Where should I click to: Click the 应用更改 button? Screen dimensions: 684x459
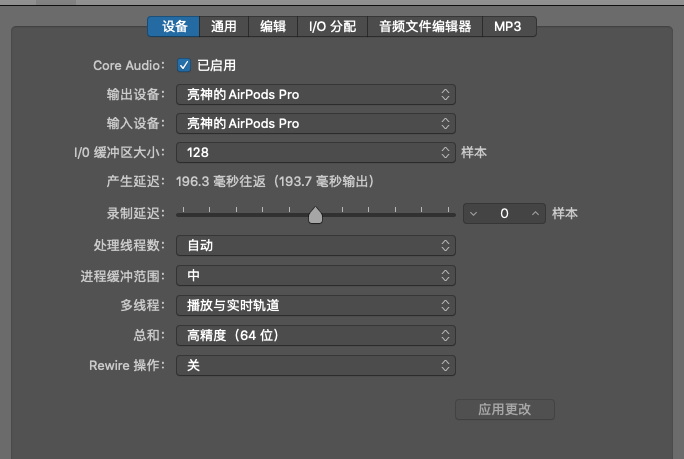coord(505,409)
